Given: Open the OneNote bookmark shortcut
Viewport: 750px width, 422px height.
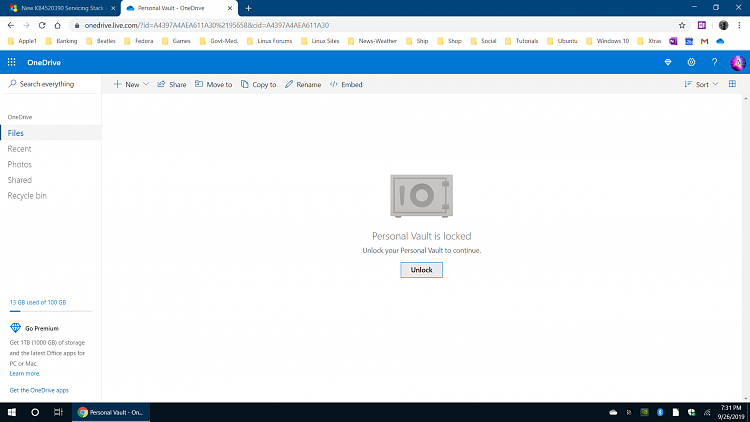Looking at the screenshot, I should pos(673,41).
